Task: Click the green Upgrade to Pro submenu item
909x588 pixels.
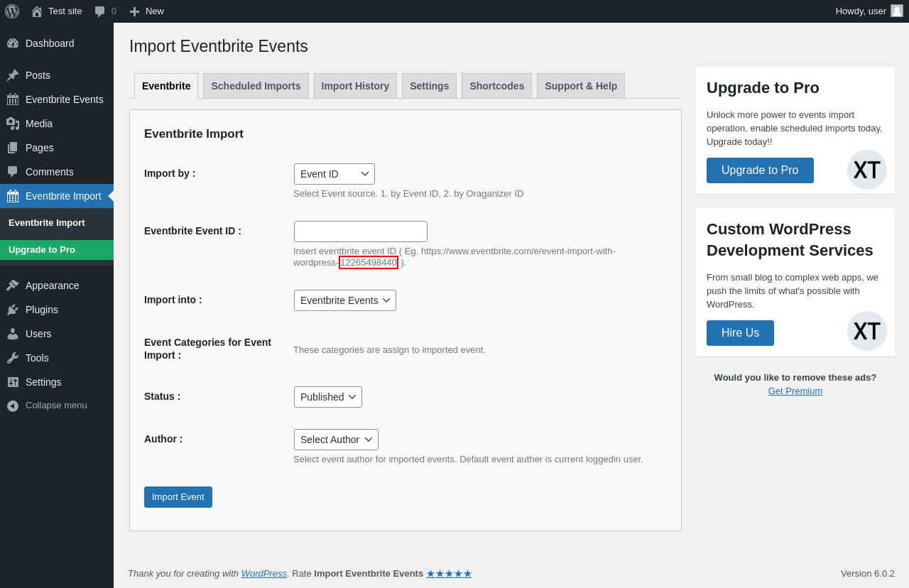Action: (x=57, y=250)
